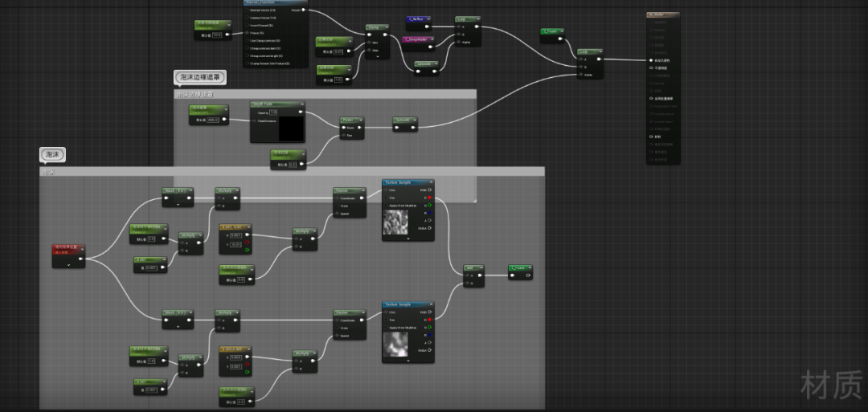Select the M_Water result node title

click(662, 15)
